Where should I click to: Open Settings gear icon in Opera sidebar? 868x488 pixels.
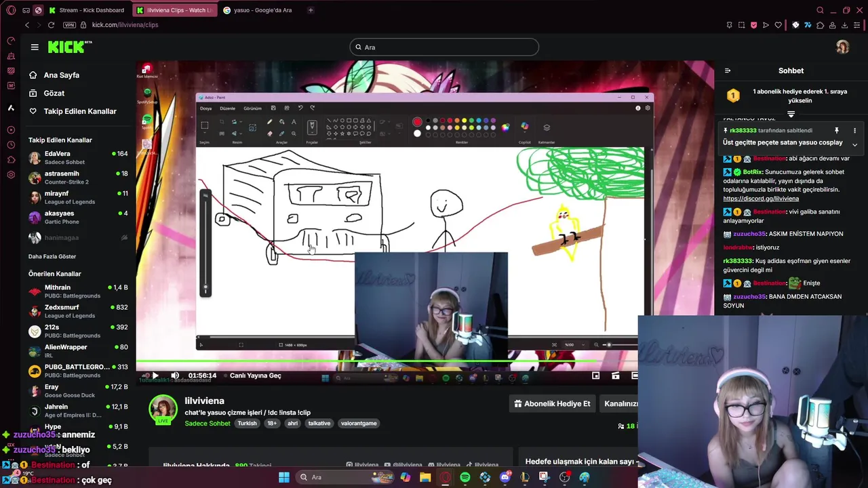tap(11, 175)
